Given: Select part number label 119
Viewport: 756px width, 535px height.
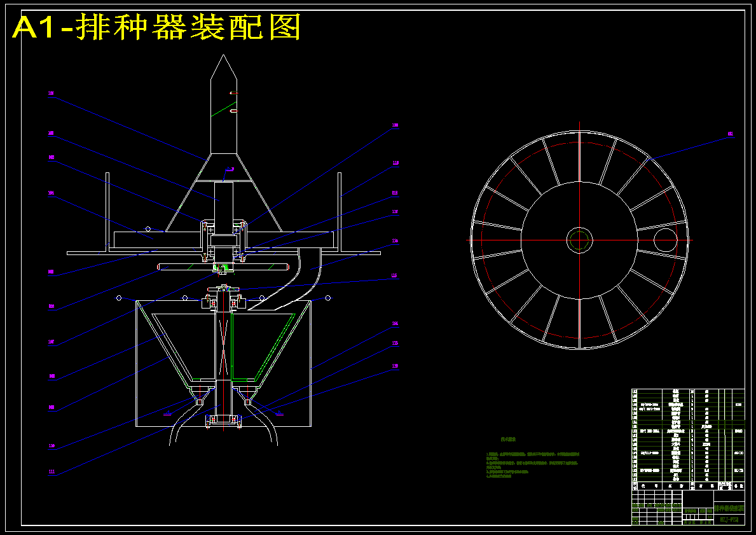Looking at the screenshot, I should (395, 163).
